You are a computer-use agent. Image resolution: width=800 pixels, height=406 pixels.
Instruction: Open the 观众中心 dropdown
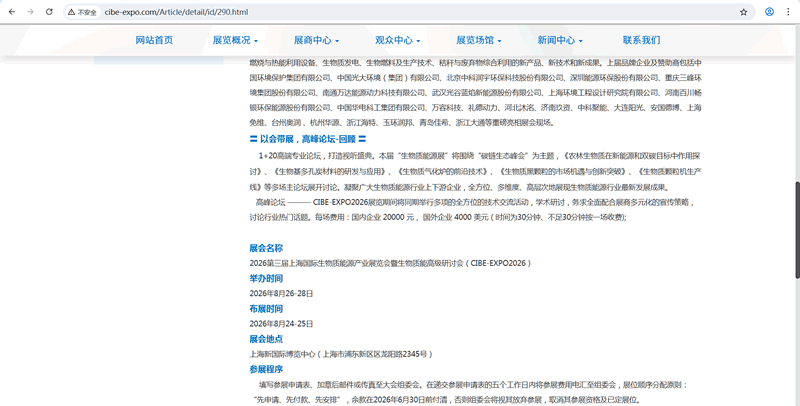(397, 40)
